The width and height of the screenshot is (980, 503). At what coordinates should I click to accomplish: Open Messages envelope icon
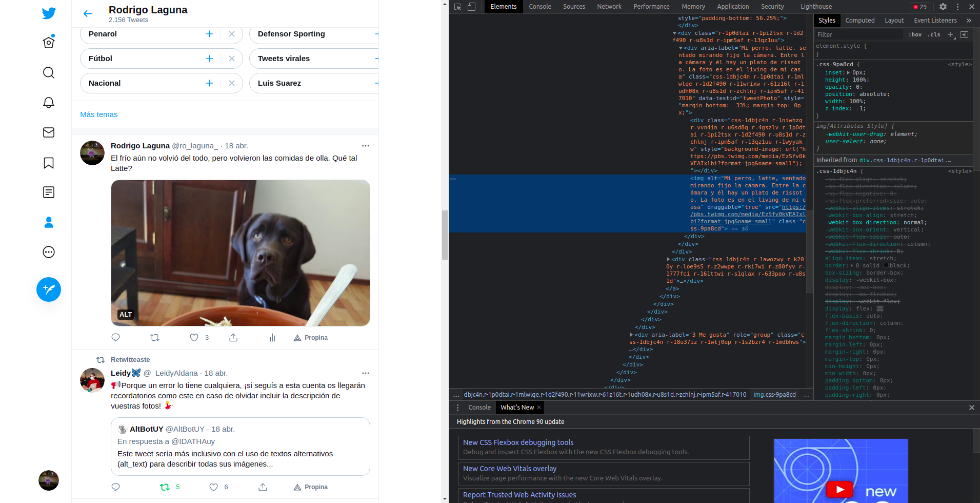coord(49,132)
